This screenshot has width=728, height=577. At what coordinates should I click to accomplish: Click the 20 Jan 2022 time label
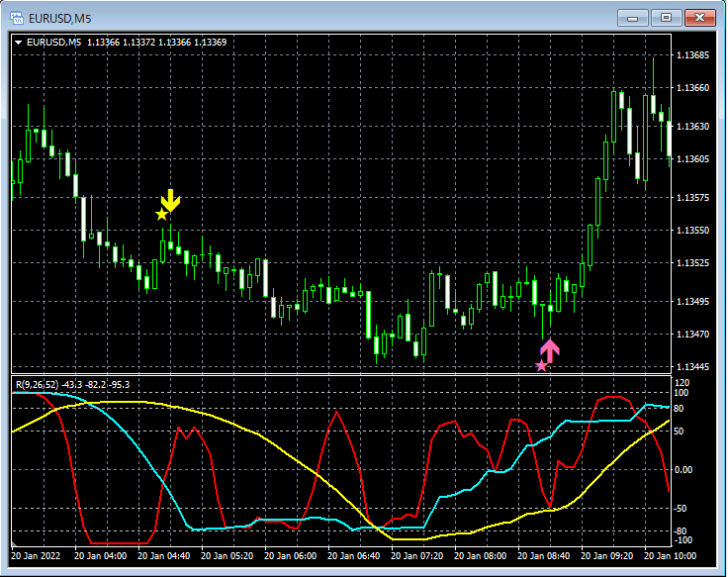point(36,556)
